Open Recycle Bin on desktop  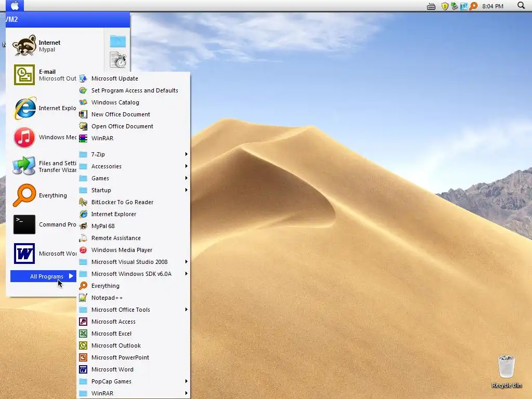pyautogui.click(x=506, y=371)
